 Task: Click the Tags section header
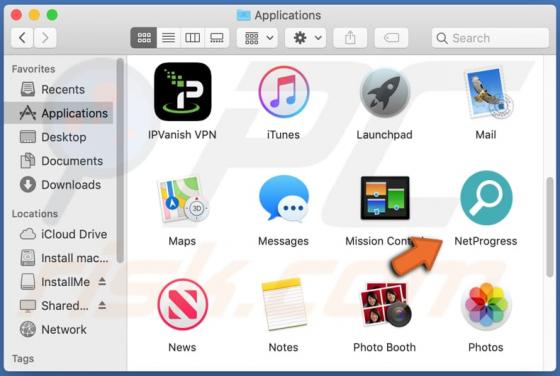tap(23, 359)
